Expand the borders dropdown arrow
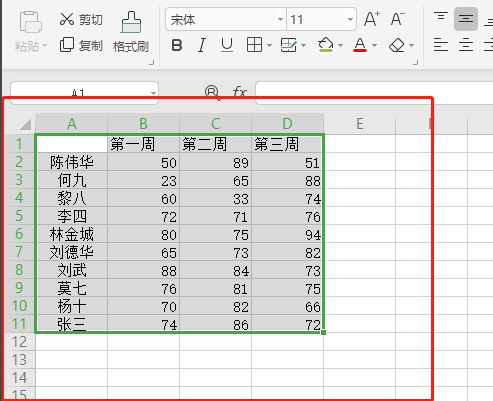 coord(269,45)
